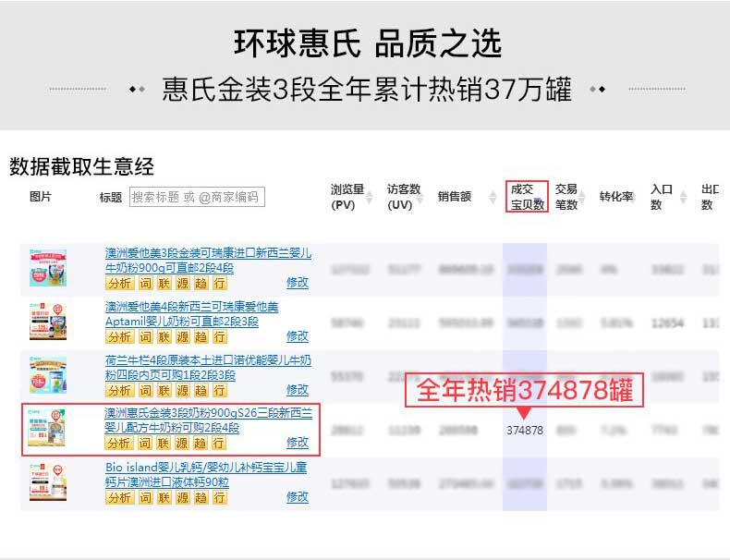Image resolution: width=730 pixels, height=560 pixels.
Task: Click the 374878 cell value
Action: click(x=525, y=430)
